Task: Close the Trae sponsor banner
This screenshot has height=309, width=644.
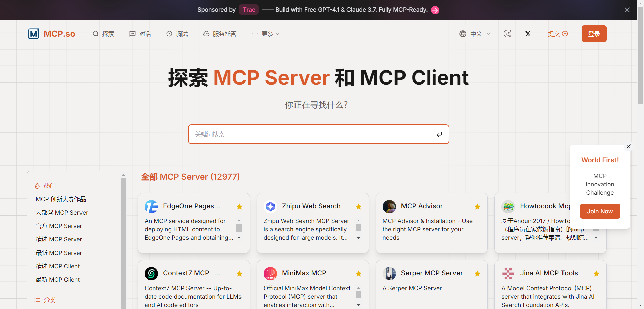Action: click(627, 10)
